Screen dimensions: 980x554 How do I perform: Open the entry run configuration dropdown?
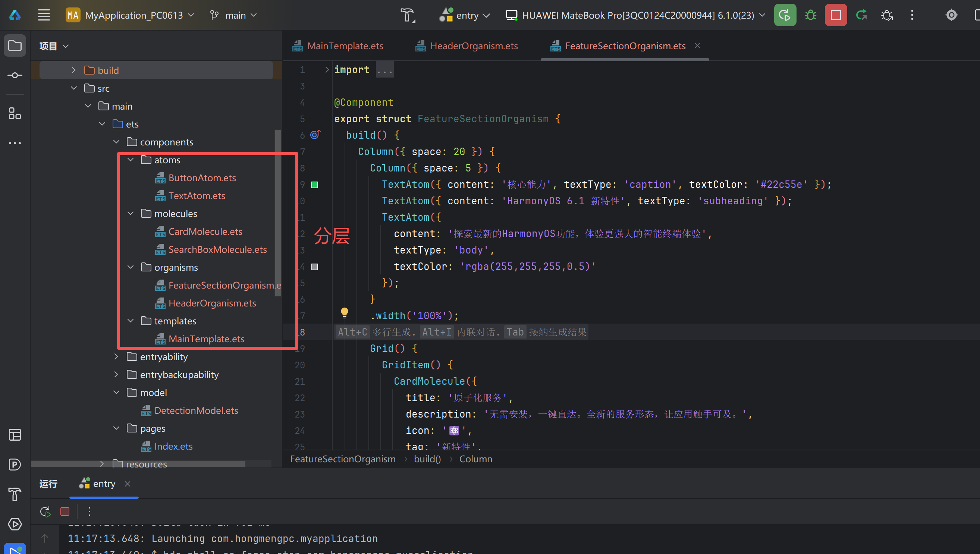[464, 15]
